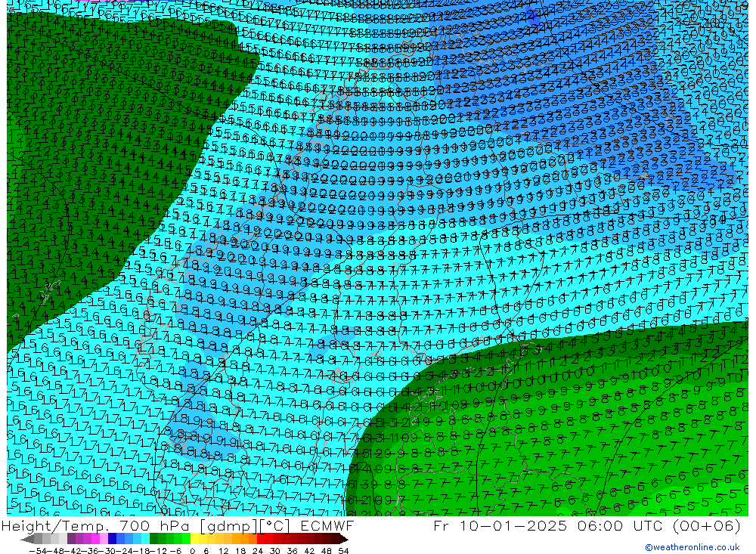Screen dimensions: 756x554
Task: Select the date text 'Fr 10-01-2025'
Action: click(x=500, y=525)
